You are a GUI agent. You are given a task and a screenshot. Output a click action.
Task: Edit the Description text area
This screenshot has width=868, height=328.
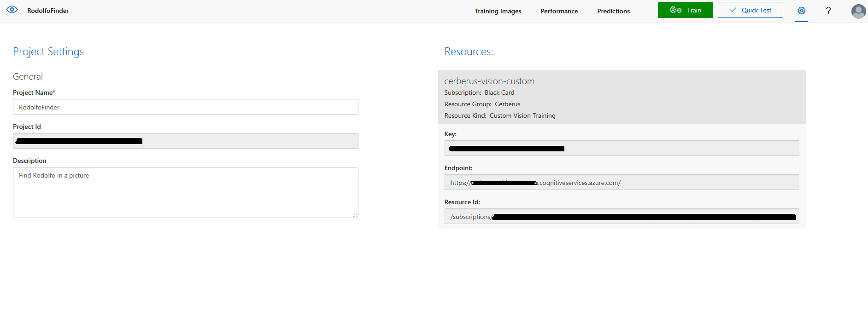tap(186, 192)
